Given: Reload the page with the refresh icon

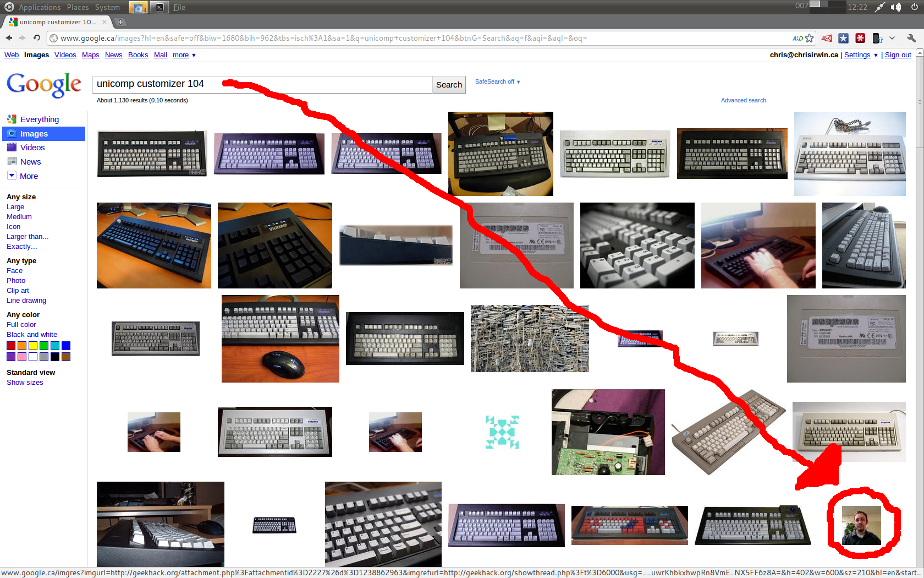Looking at the screenshot, I should point(36,38).
